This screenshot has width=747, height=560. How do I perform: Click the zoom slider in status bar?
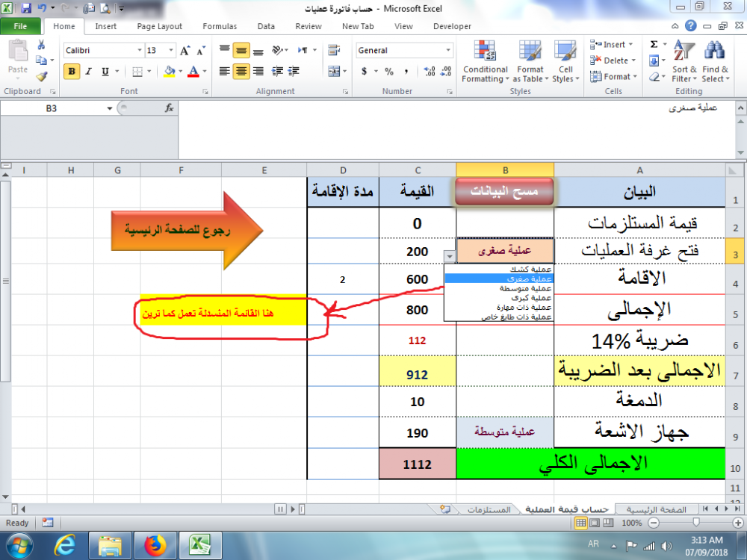click(x=696, y=523)
